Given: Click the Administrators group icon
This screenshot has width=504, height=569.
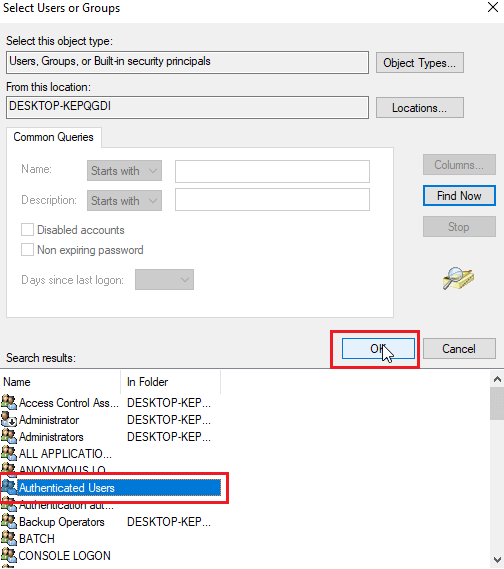Looking at the screenshot, I should coord(9,437).
